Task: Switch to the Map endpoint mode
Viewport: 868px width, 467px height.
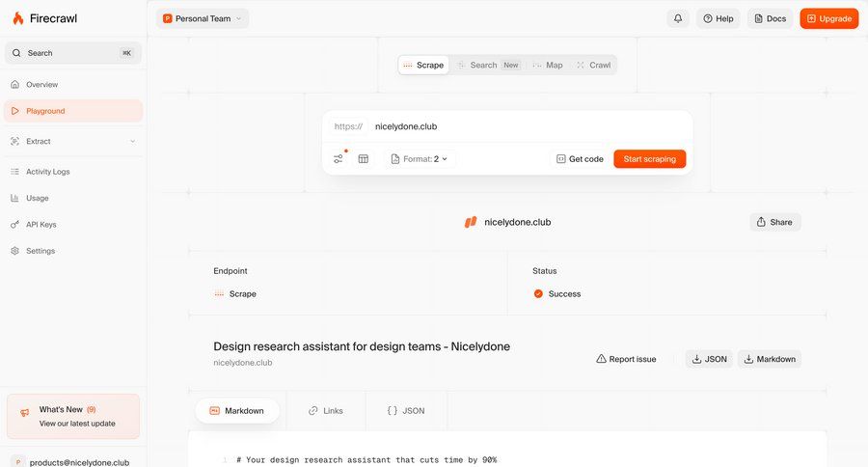Action: (x=547, y=66)
